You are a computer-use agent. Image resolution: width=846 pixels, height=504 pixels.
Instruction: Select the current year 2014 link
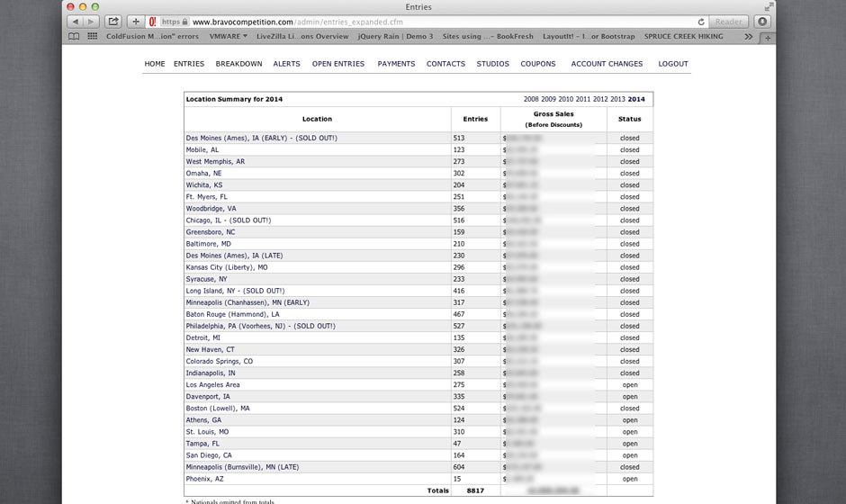[636, 99]
